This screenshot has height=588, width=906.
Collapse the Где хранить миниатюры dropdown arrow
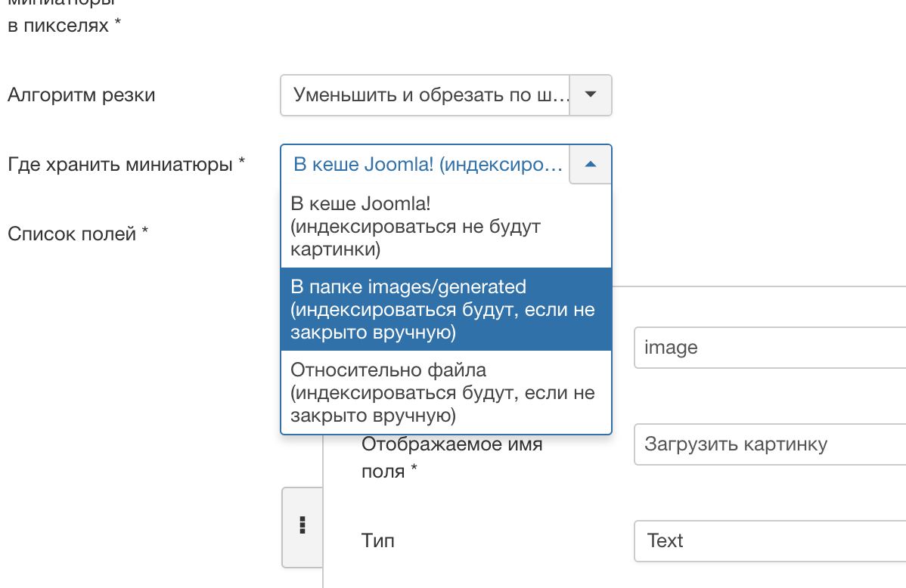tap(591, 164)
